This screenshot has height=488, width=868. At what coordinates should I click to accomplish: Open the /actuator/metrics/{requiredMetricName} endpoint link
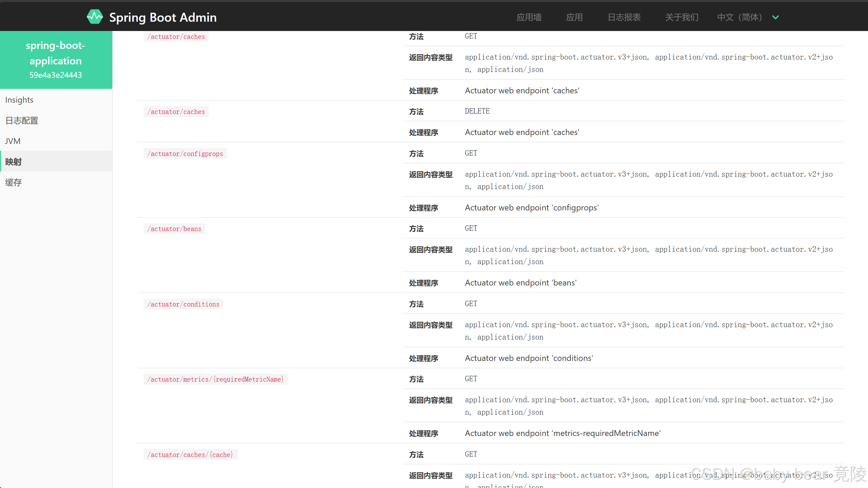click(x=216, y=379)
